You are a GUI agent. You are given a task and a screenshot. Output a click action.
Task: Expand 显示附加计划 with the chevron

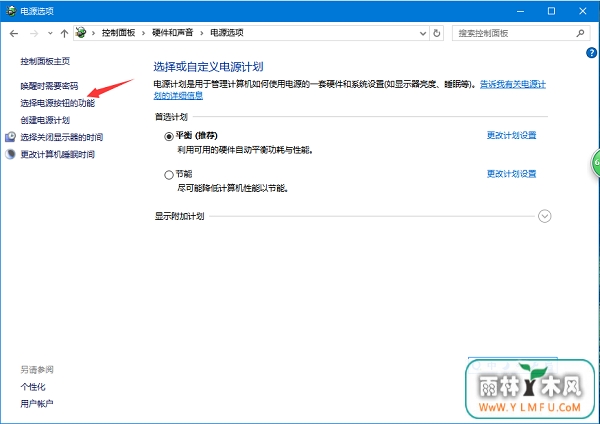(x=545, y=216)
